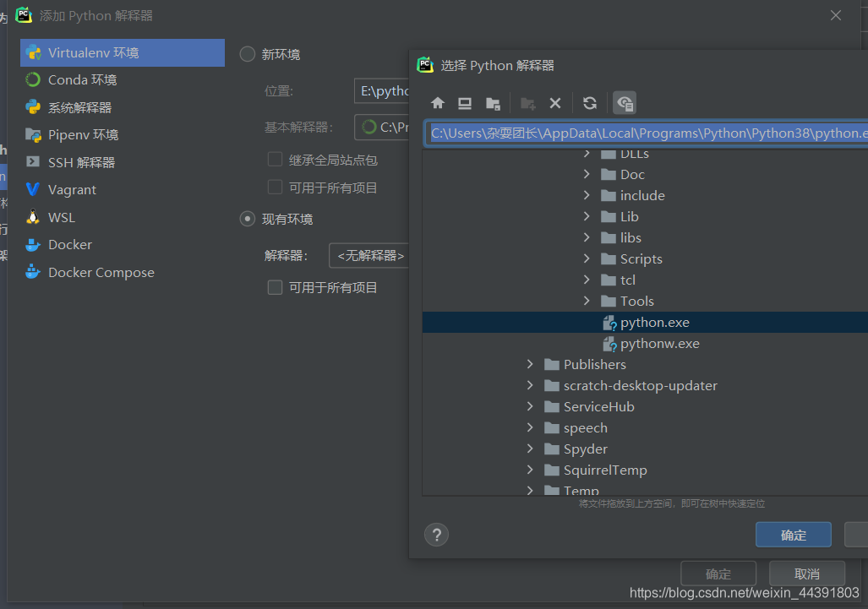The image size is (868, 609).
Task: Select Docker Compose in sidebar
Action: click(123, 272)
